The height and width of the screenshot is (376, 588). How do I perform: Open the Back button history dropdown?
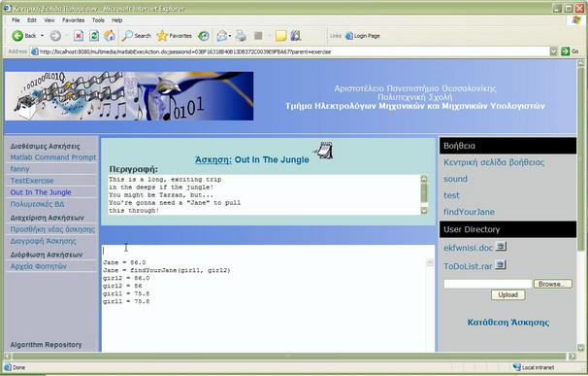point(43,36)
